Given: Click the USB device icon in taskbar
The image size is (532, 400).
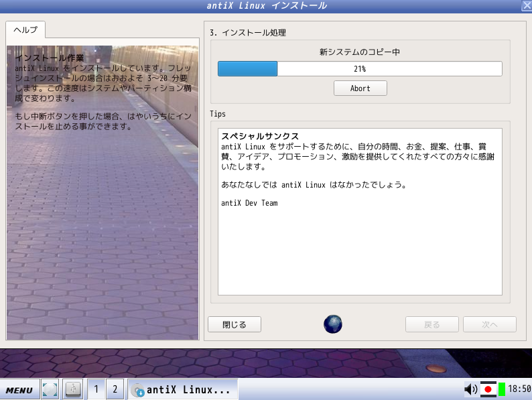Looking at the screenshot, I should click(72, 389).
